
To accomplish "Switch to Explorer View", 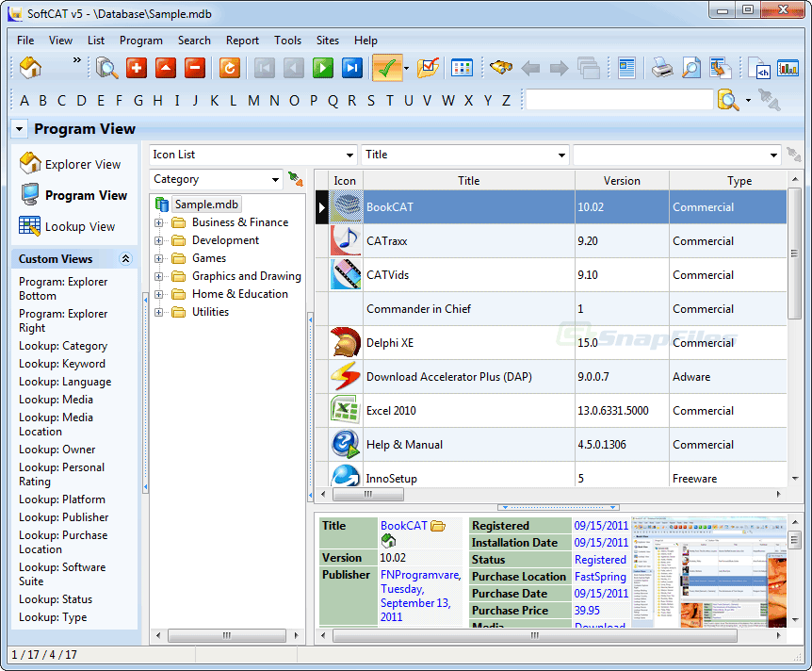I will click(70, 164).
